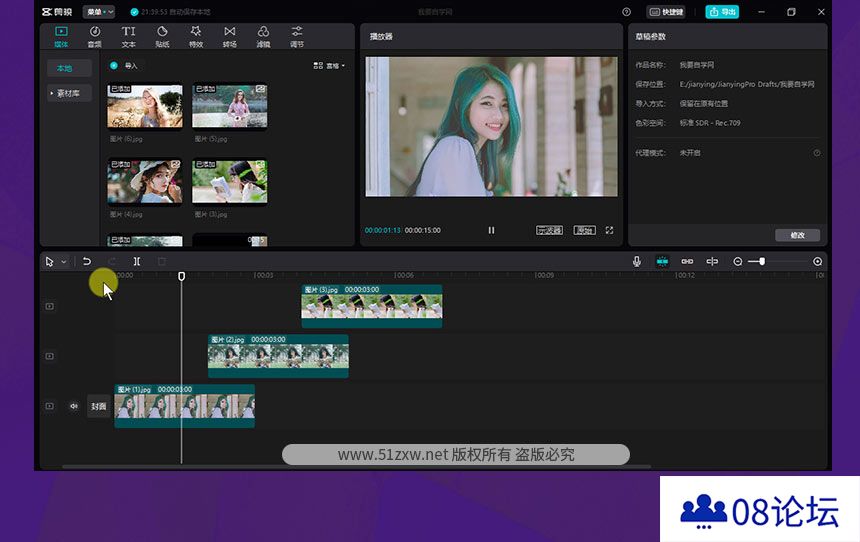The width and height of the screenshot is (860, 542).
Task: Open the pointer tool mode dropdown arrow
Action: [64, 262]
